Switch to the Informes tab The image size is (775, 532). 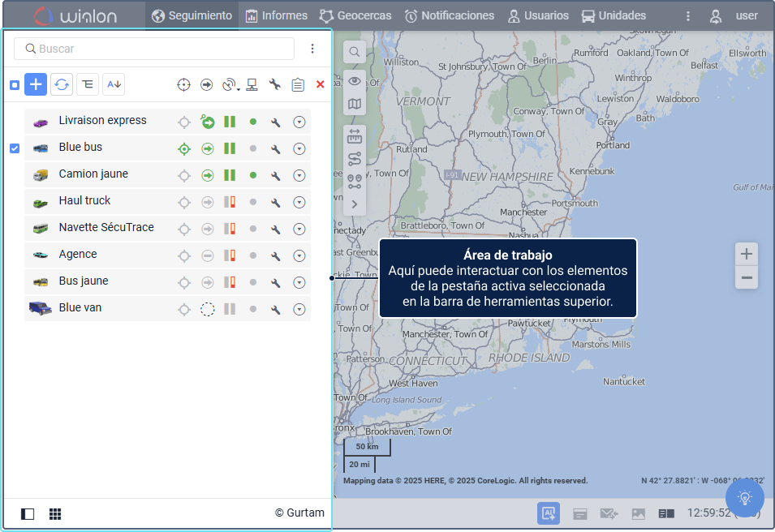[277, 15]
